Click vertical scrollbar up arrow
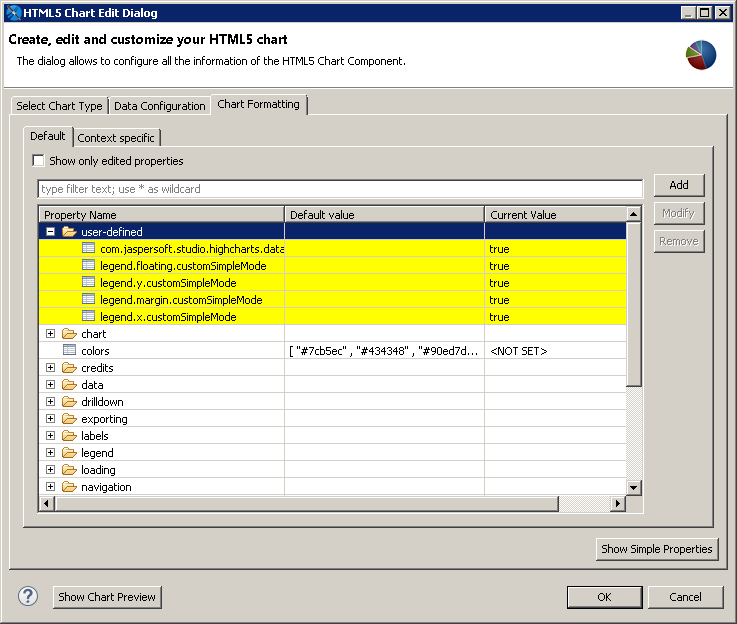Screen dimensions: 737x624 [634, 214]
